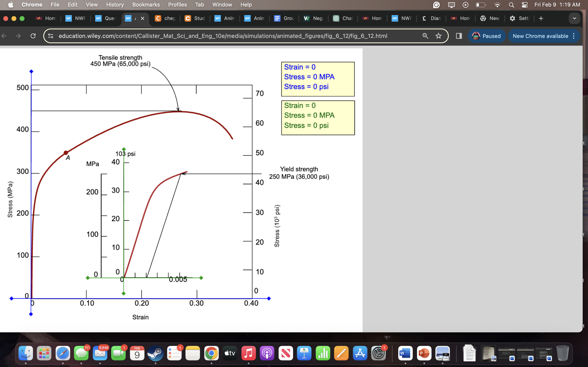Reload the current page
Screen dimensions: 588x367
pos(33,36)
